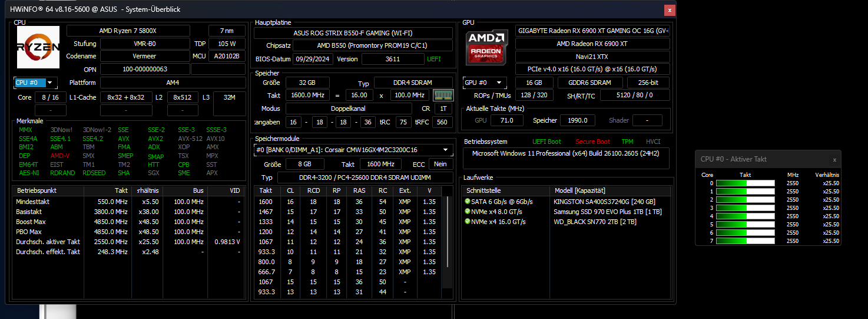Click the GPU clock 71.0 value
The width and height of the screenshot is (868, 319).
[507, 120]
